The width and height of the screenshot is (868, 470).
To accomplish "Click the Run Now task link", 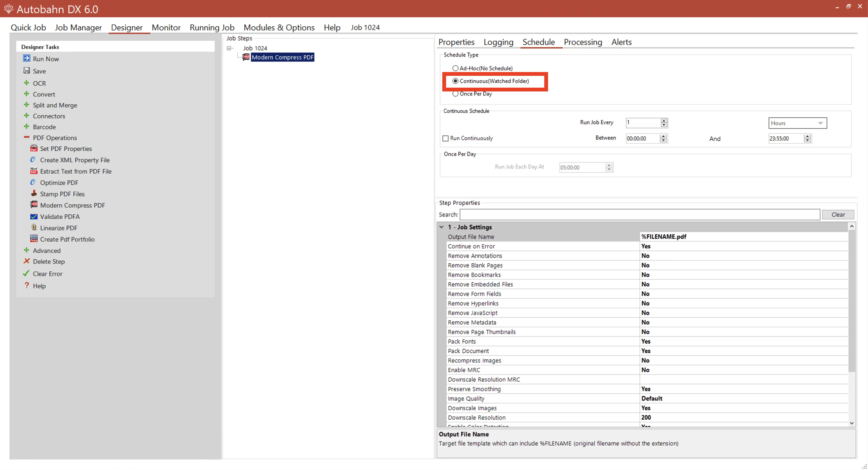I will [46, 59].
